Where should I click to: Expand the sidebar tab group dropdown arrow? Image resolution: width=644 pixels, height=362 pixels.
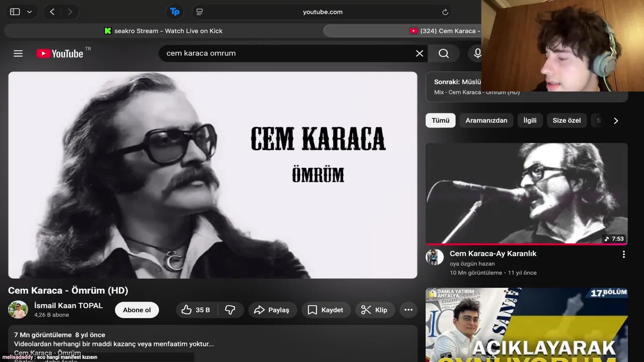pos(29,12)
